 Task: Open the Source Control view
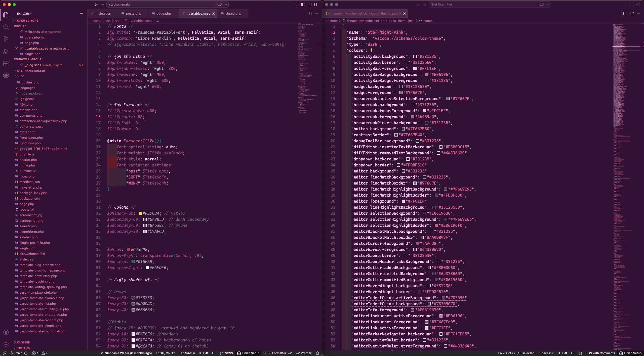pyautogui.click(x=6, y=39)
